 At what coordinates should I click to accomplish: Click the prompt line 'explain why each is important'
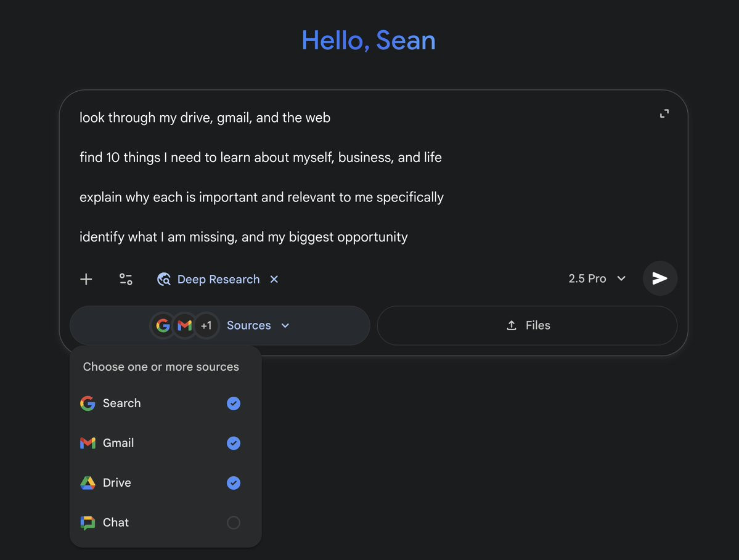click(261, 197)
